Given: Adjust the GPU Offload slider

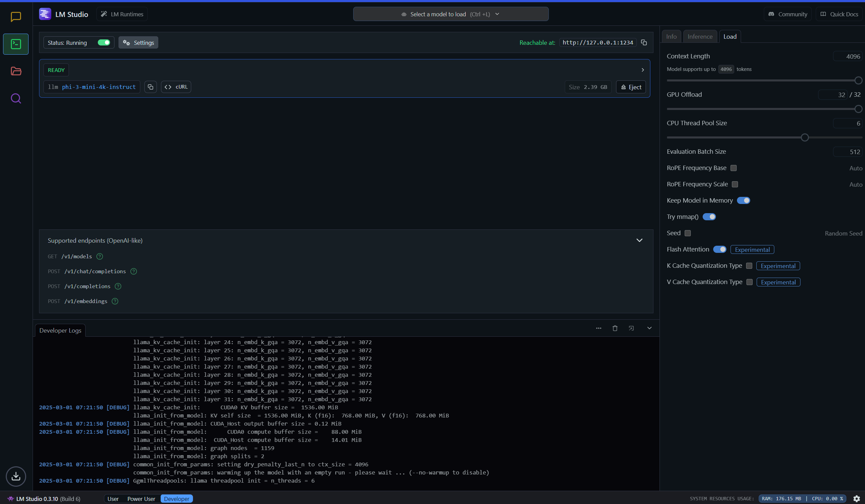Looking at the screenshot, I should (764, 109).
